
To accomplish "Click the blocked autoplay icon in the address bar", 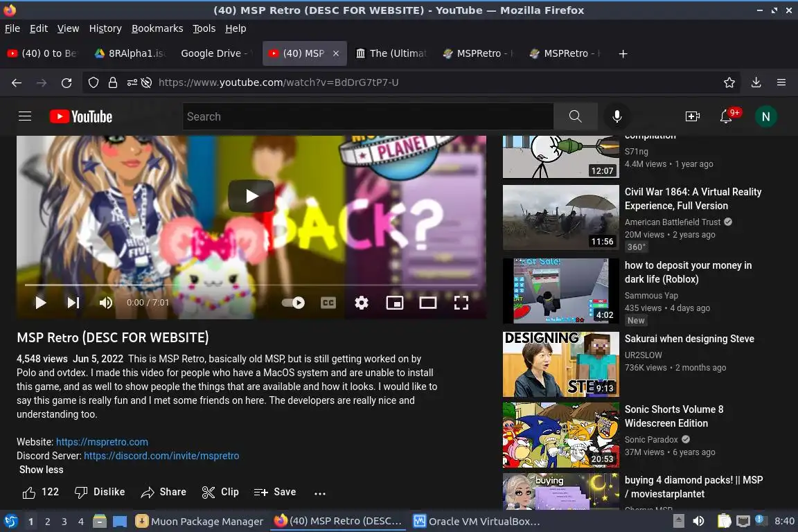I will point(146,82).
